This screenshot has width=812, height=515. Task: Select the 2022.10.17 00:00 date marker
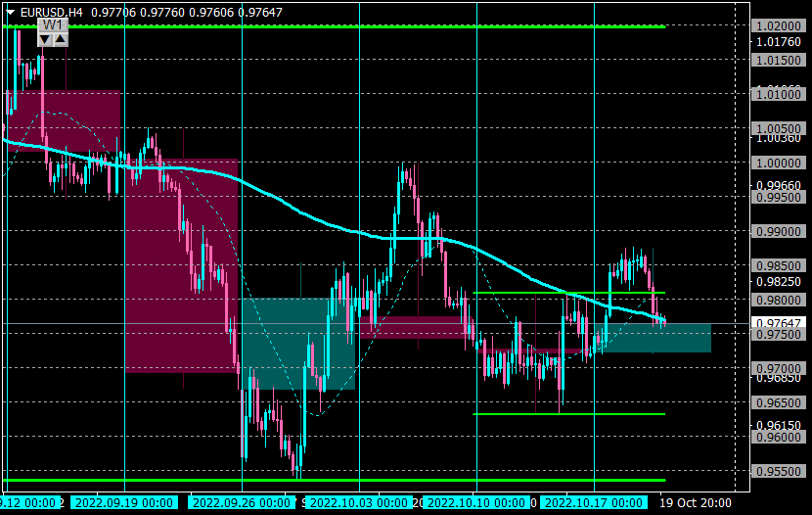point(594,502)
